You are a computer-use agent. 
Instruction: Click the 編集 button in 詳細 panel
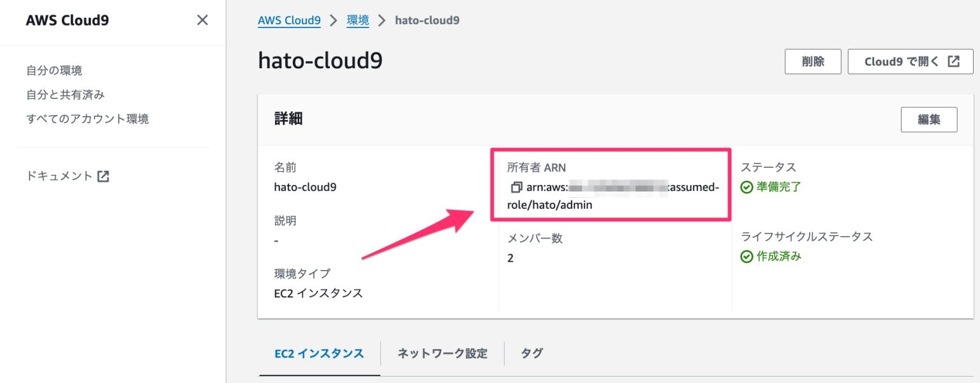[x=929, y=119]
